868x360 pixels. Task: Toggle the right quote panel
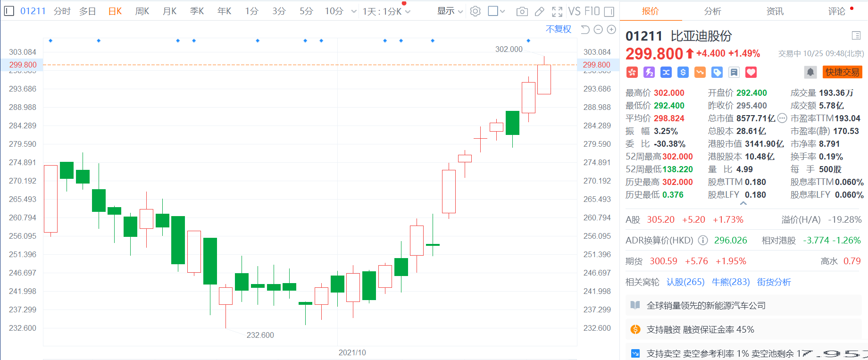(x=609, y=11)
